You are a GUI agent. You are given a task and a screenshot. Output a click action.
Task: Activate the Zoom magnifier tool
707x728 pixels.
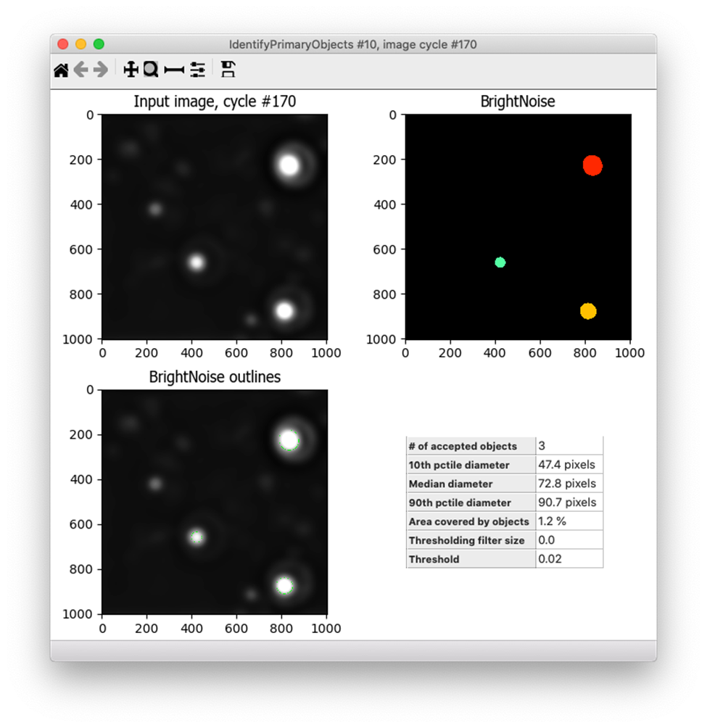[150, 70]
